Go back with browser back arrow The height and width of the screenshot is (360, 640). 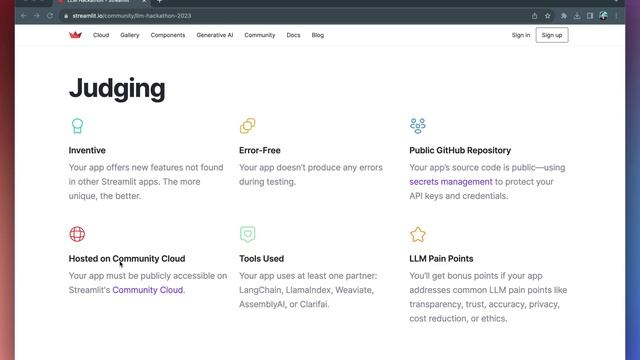pos(23,16)
